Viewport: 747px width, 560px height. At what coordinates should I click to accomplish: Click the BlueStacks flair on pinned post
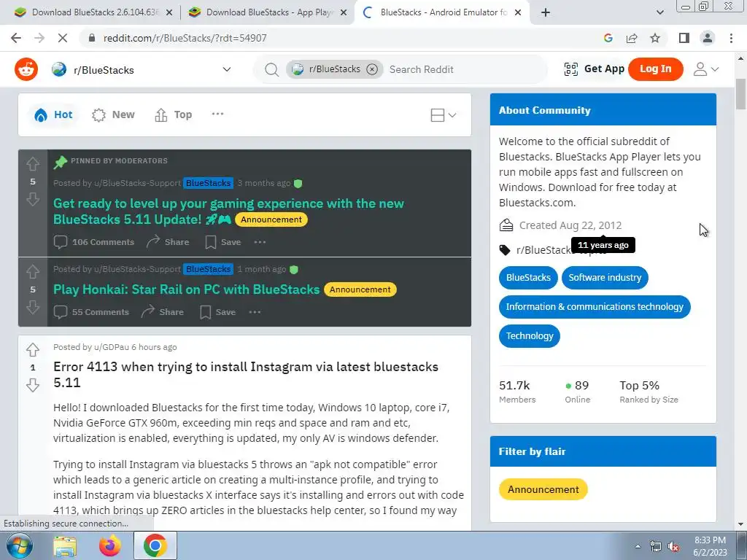[208, 183]
